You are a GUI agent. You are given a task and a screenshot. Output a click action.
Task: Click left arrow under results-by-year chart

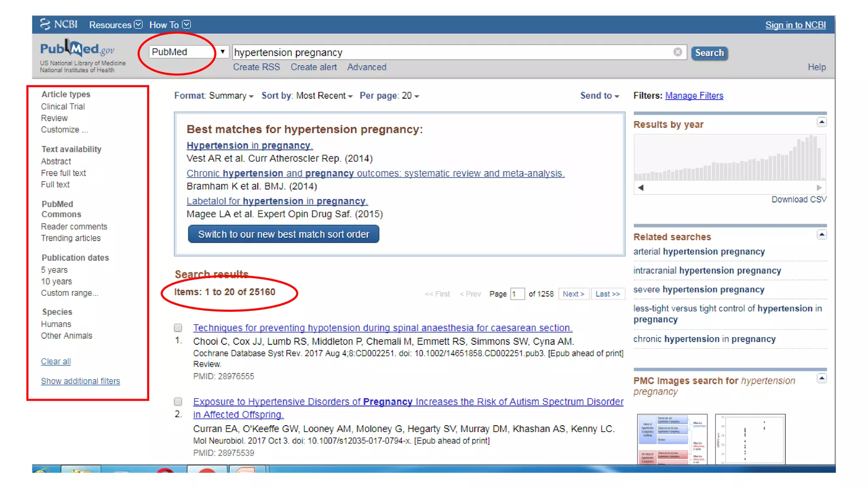640,188
